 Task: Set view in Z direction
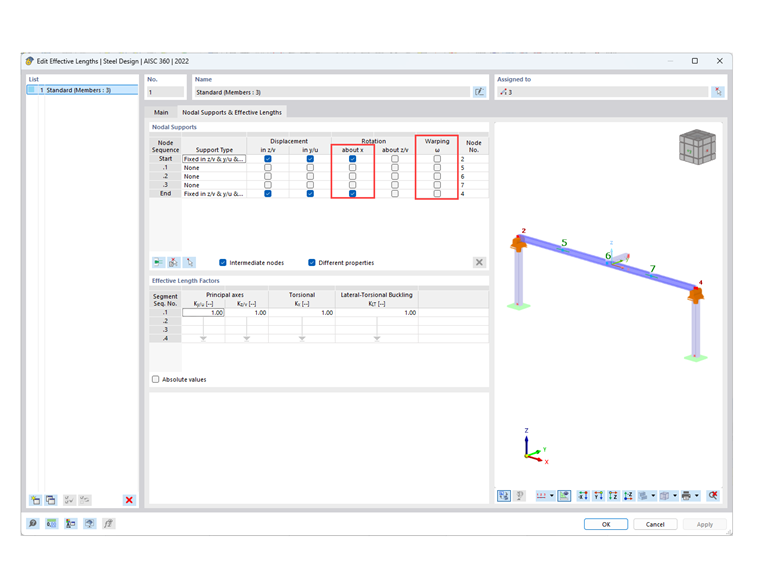[613, 495]
